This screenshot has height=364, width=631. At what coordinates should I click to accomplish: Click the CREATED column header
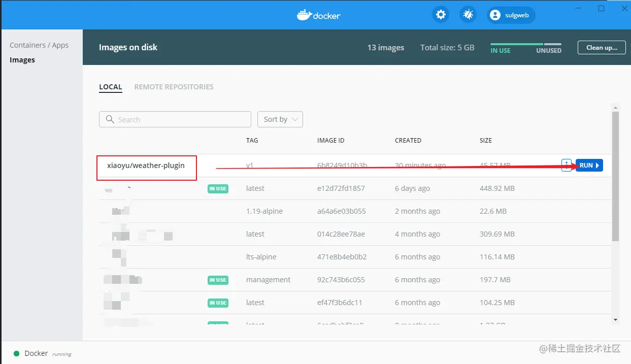[408, 141]
